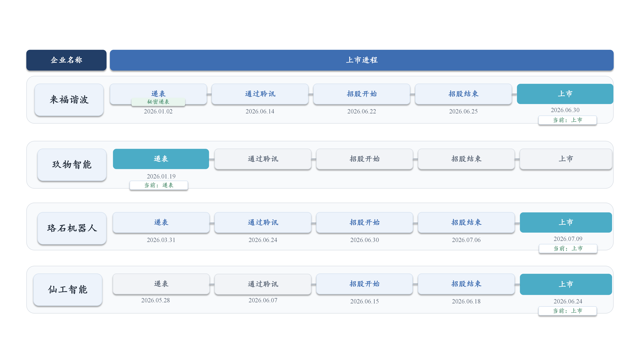This screenshot has height=362, width=644.
Task: Click 招股开始 step in 玖物智能 row
Action: pyautogui.click(x=365, y=159)
